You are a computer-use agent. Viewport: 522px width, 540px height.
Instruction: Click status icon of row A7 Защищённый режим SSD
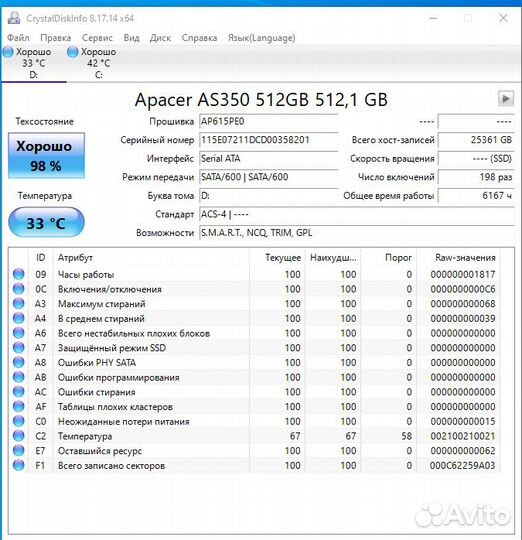[19, 348]
